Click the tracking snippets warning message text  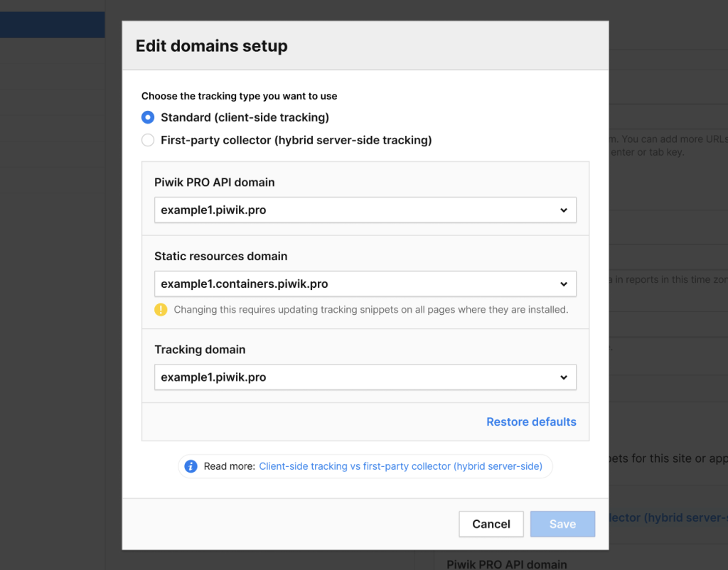tap(370, 310)
